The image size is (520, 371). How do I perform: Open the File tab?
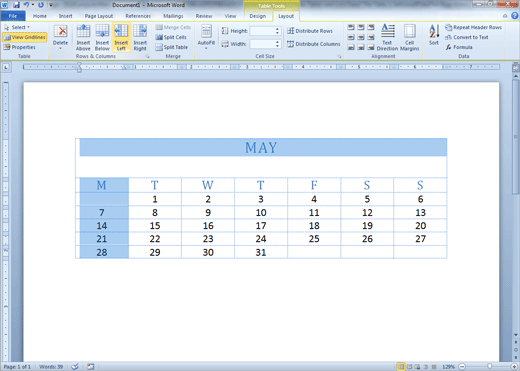[13, 16]
